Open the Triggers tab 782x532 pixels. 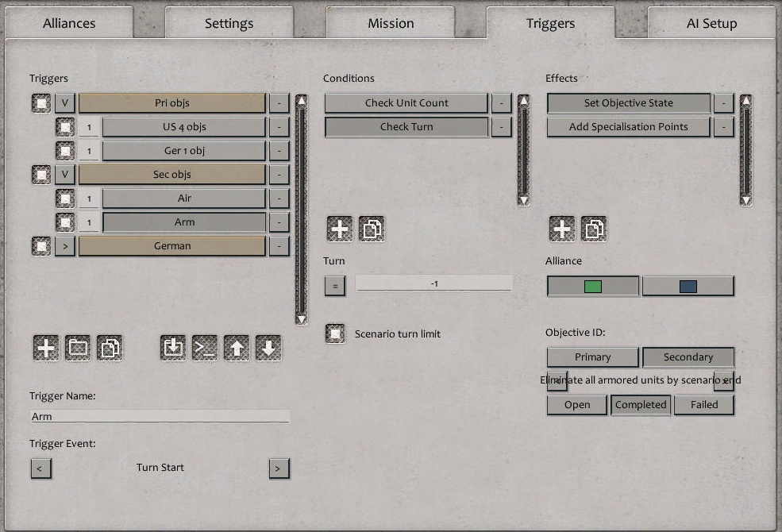pos(551,24)
